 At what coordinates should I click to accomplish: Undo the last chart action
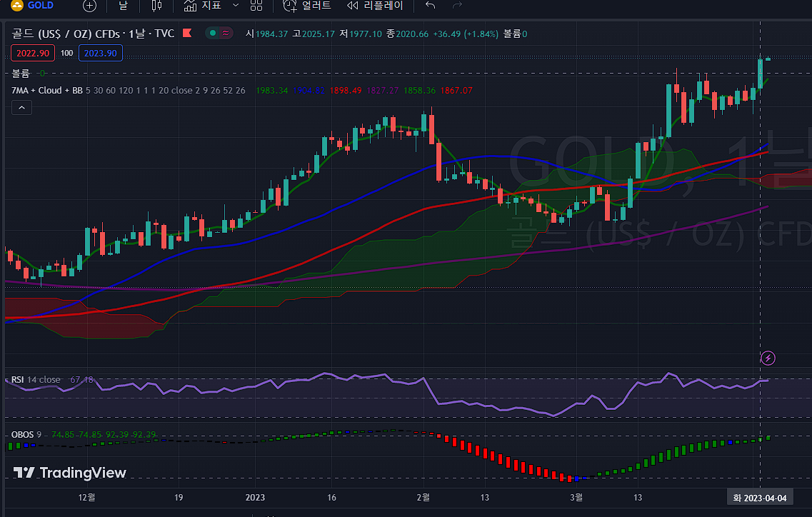(430, 6)
